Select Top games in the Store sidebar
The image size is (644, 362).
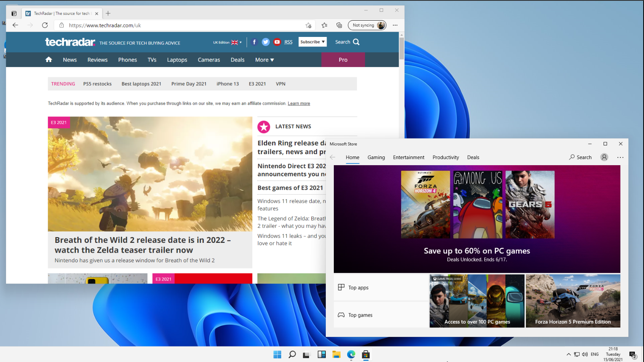(360, 315)
